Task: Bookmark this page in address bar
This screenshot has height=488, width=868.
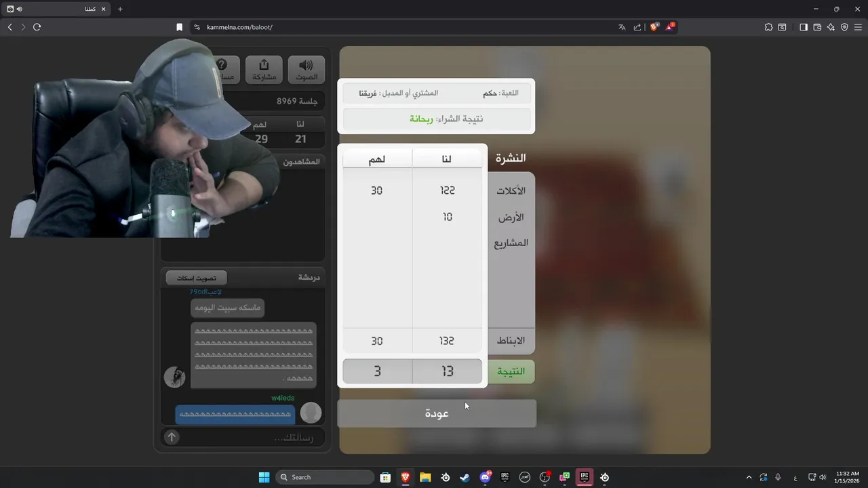Action: tap(179, 27)
